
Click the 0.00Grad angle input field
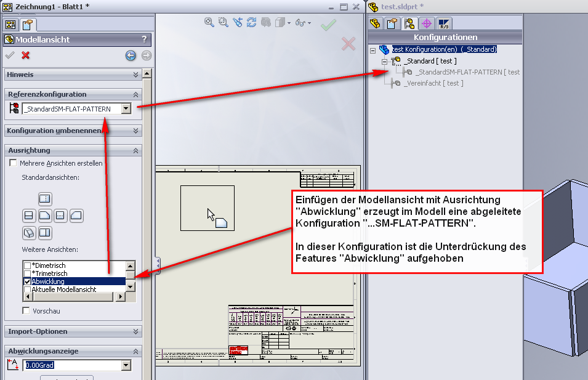tap(72, 365)
